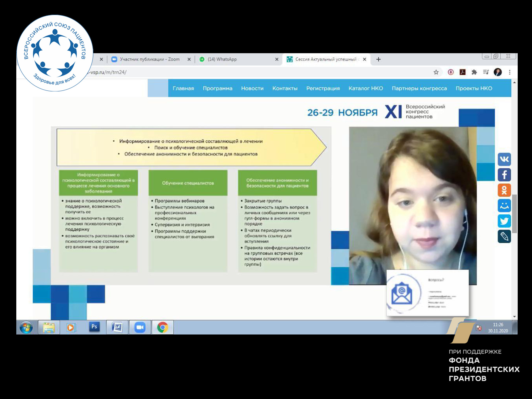Go to Каталог НКО page
This screenshot has width=532, height=399.
click(x=365, y=88)
